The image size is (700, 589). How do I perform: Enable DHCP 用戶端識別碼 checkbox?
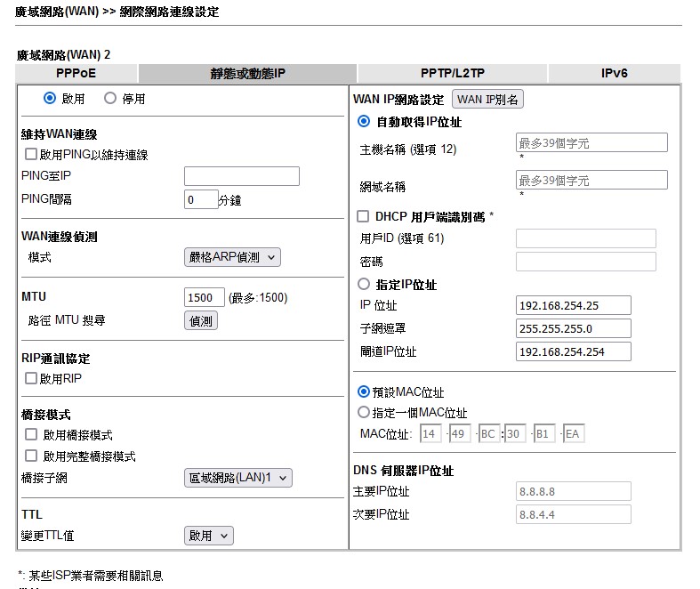click(x=363, y=216)
